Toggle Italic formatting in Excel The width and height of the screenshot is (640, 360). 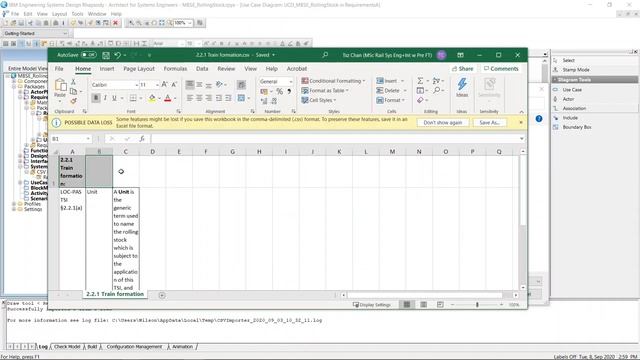pos(105,98)
